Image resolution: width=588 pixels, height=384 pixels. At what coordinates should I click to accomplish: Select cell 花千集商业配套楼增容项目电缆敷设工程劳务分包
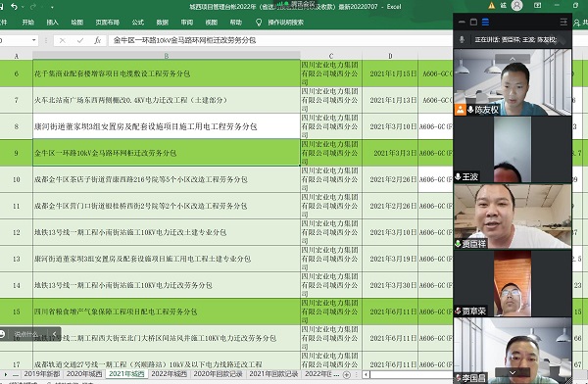tap(167, 73)
